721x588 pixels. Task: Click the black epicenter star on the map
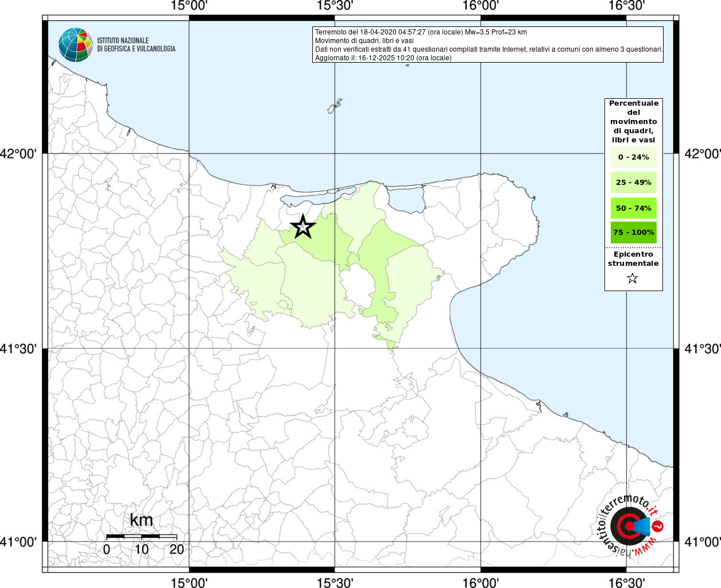click(303, 227)
